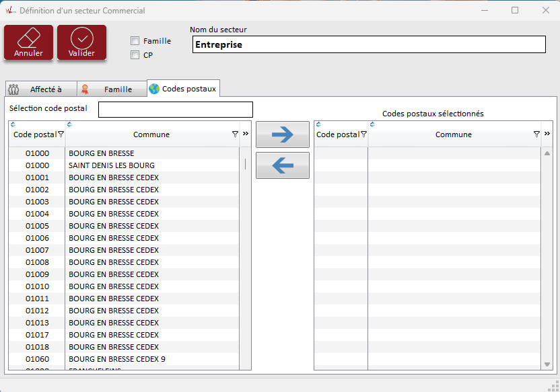This screenshot has height=392, width=560.
Task: Click the Valider checkmark button
Action: coord(81,42)
